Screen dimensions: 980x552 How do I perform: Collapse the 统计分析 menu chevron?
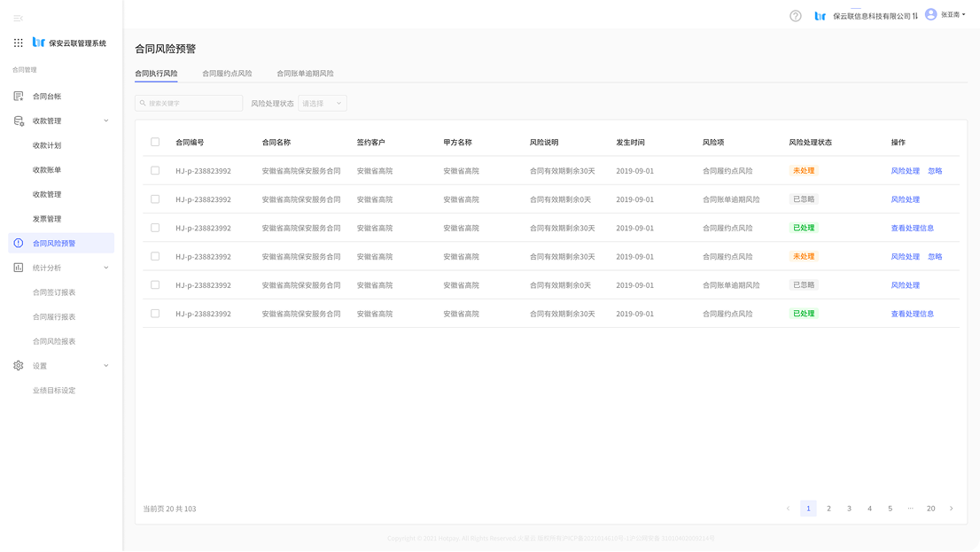[x=106, y=268]
